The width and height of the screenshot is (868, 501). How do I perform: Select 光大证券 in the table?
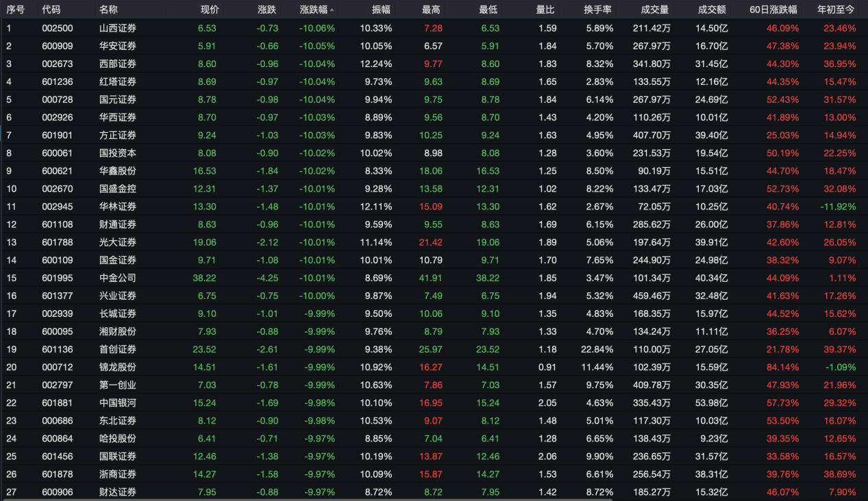118,242
